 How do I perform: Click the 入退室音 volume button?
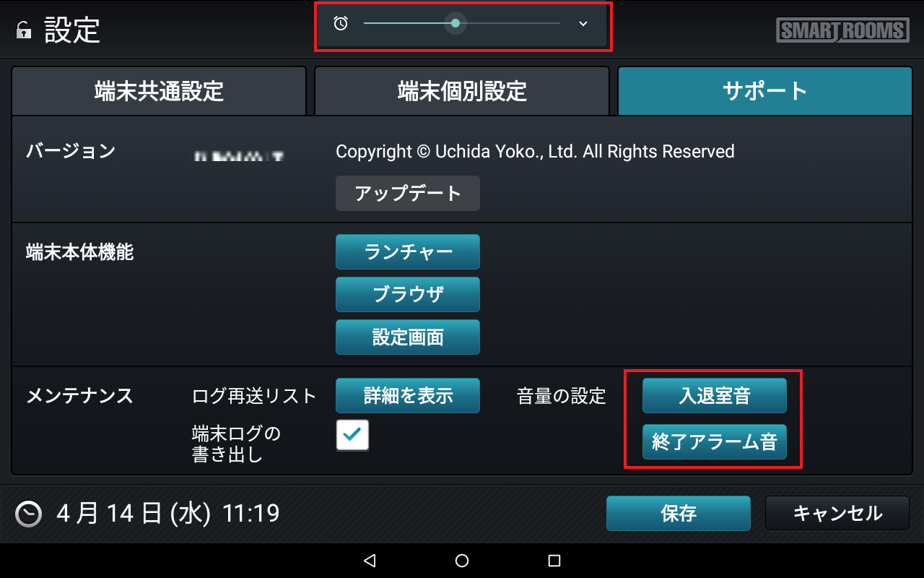(715, 395)
